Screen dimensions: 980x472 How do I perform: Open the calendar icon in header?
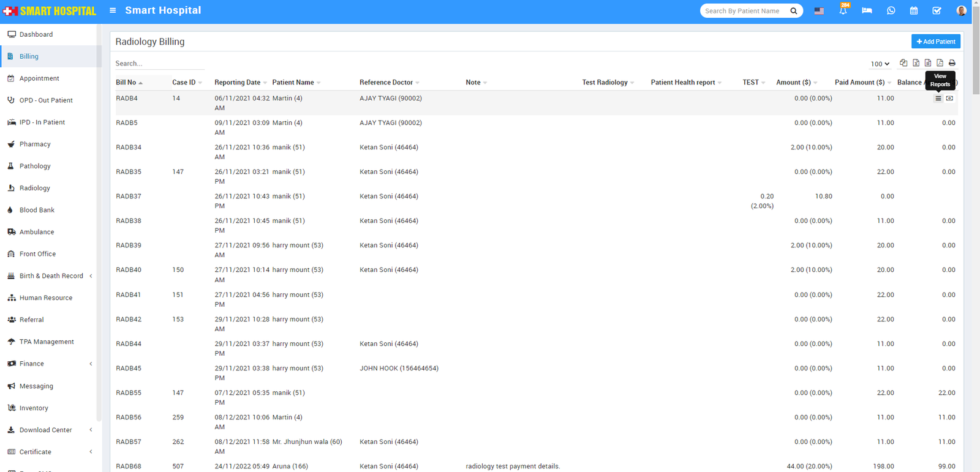click(x=913, y=10)
